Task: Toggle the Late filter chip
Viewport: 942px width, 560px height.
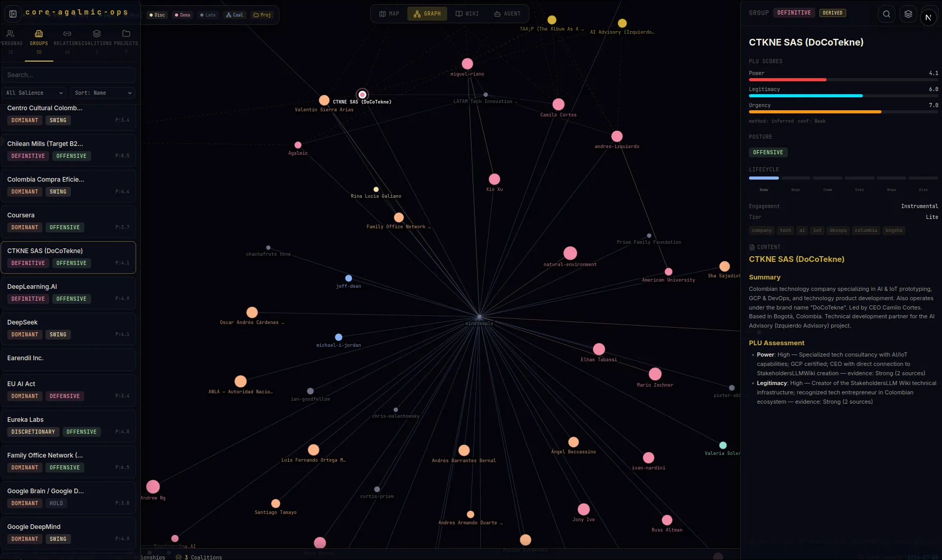Action: pyautogui.click(x=208, y=15)
